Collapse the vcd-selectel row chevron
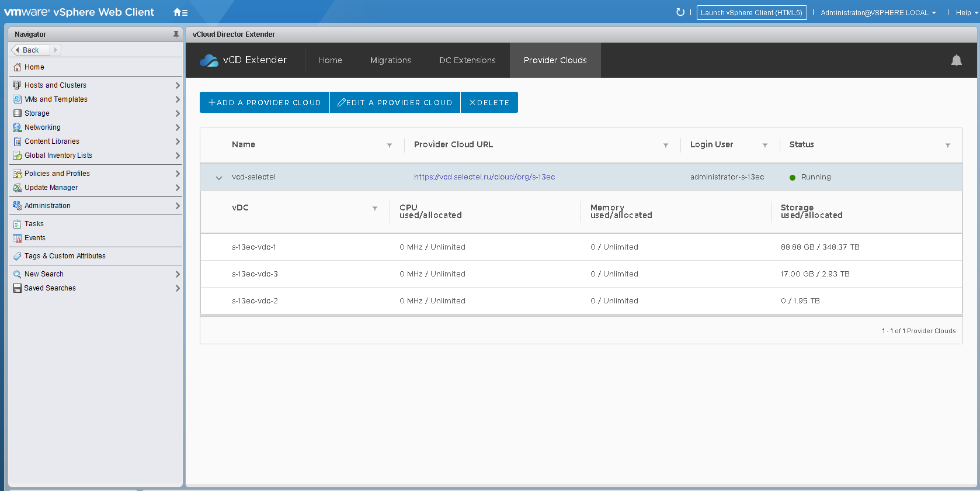 [x=219, y=178]
